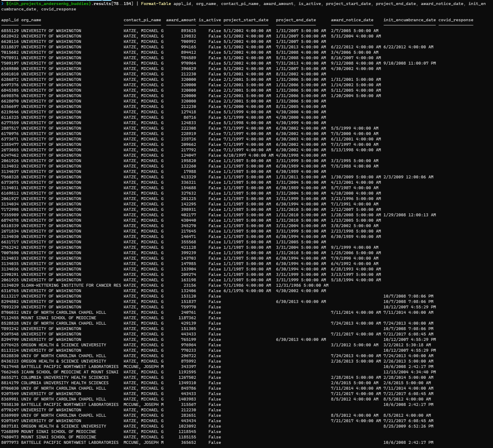Select award notice date 7/3/1997 4:00:00 AM

(x=355, y=145)
